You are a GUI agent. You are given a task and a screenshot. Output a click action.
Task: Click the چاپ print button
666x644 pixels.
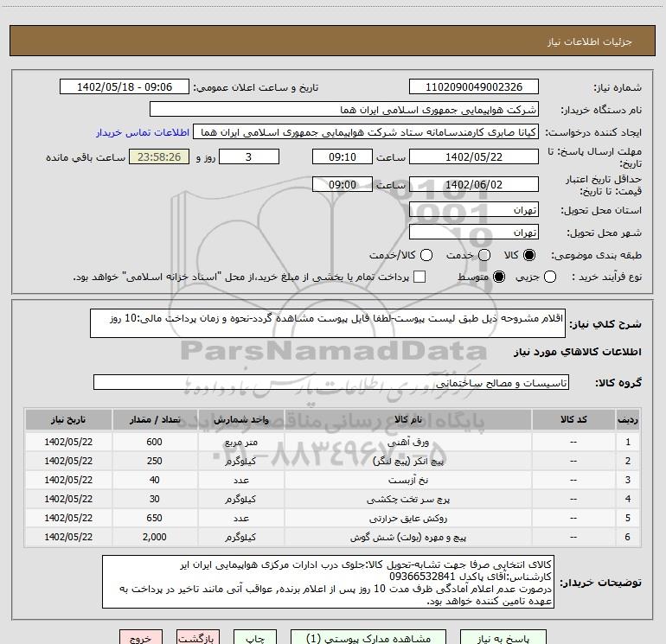253,637
